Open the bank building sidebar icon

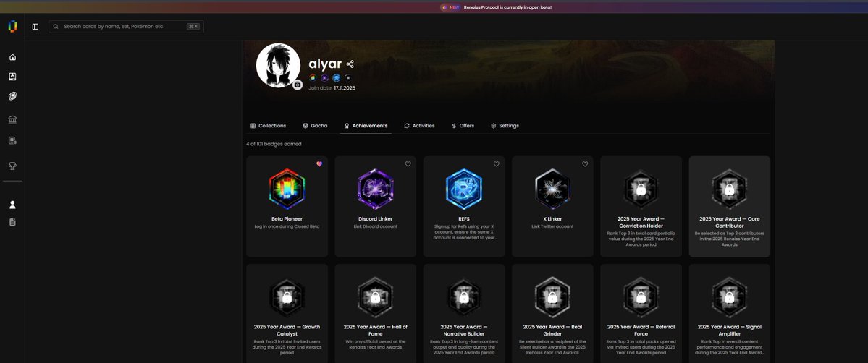click(13, 119)
